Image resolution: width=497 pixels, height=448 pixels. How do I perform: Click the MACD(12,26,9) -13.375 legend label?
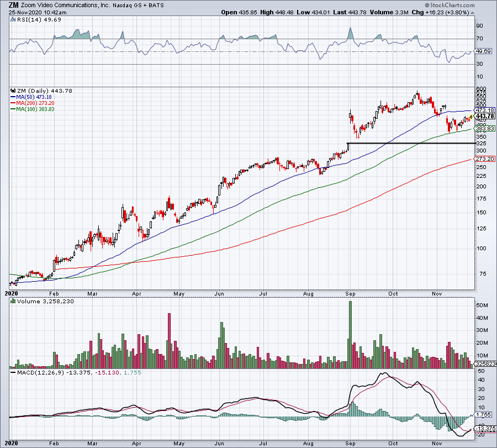pos(54,372)
